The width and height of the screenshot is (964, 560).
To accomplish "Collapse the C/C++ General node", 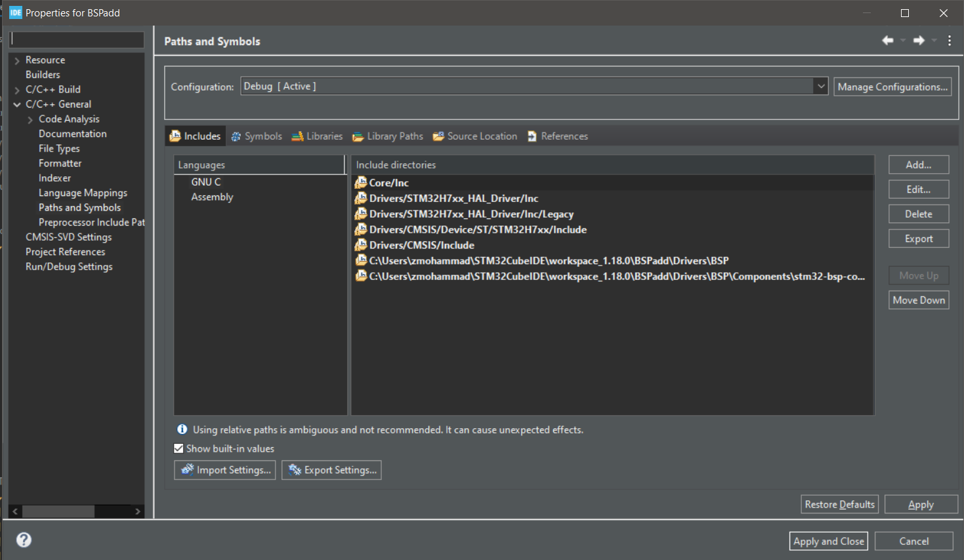I will pyautogui.click(x=17, y=104).
